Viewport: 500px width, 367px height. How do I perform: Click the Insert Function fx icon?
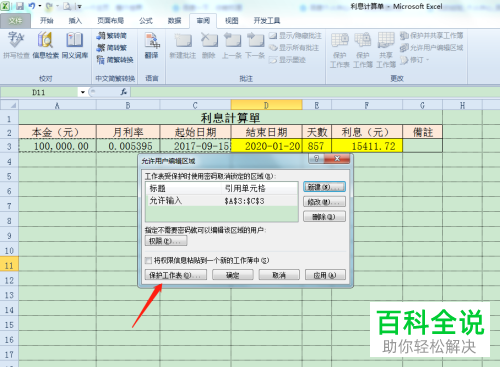[124, 92]
